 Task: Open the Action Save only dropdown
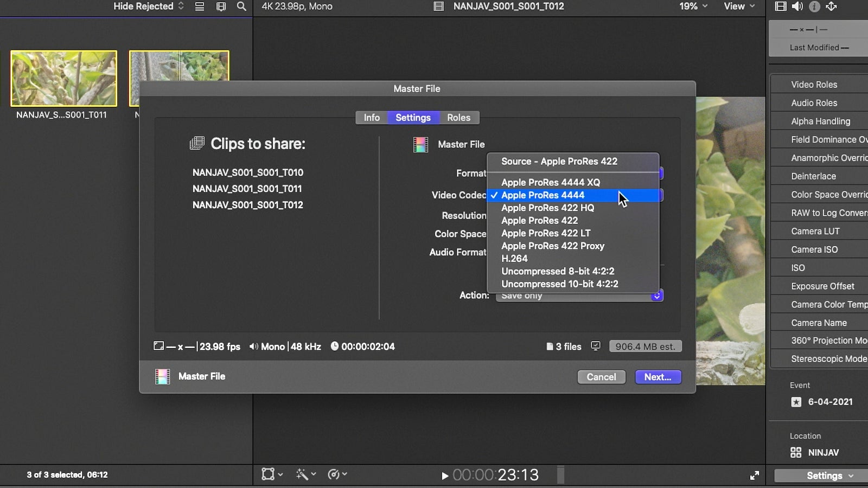579,296
